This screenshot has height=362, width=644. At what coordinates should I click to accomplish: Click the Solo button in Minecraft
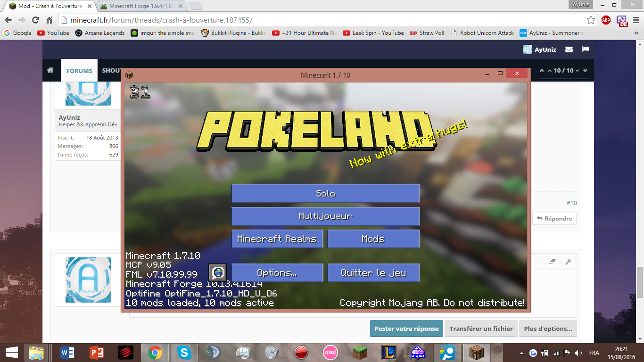click(x=325, y=194)
